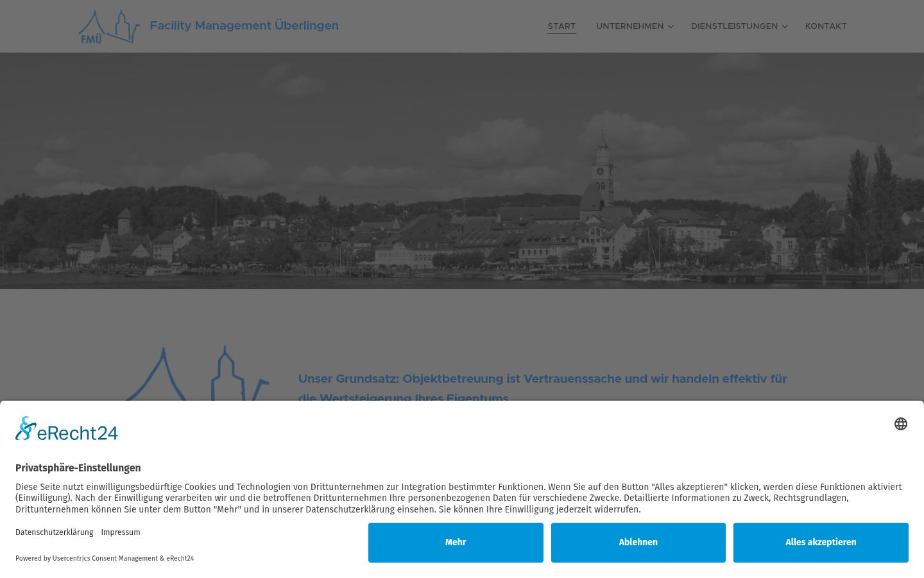Navigate to the KONTAKT page
Viewport: 924px width, 578px height.
pos(826,26)
